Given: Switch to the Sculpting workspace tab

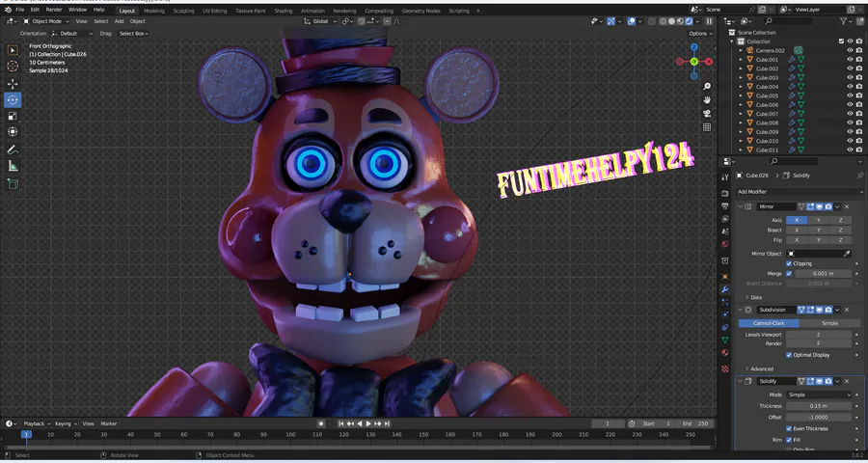Looking at the screenshot, I should click(183, 11).
